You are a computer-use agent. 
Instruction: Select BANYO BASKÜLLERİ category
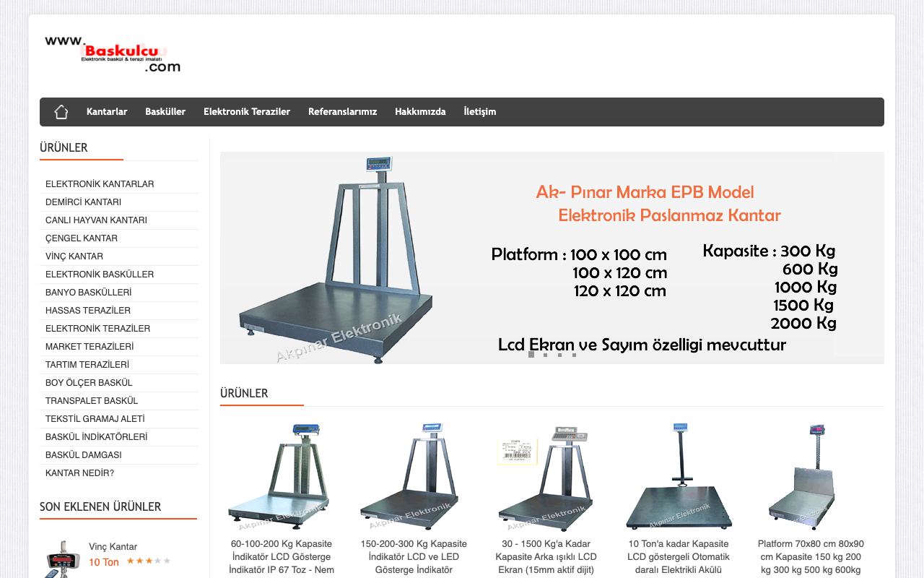pyautogui.click(x=88, y=293)
